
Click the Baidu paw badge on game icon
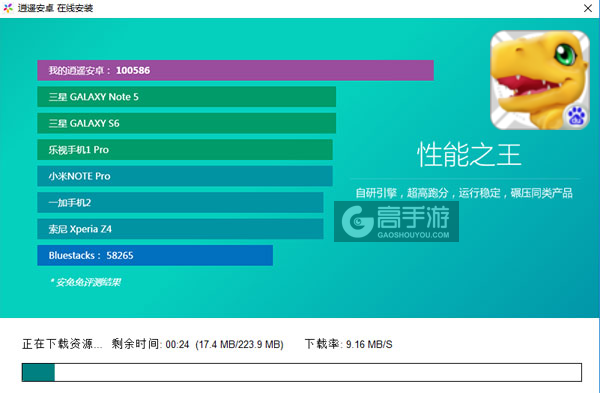click(x=576, y=116)
